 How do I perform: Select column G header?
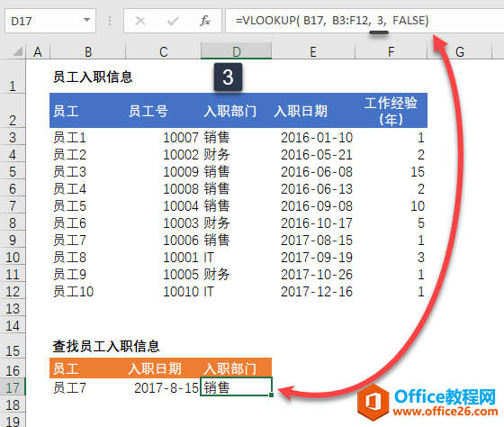click(x=460, y=52)
